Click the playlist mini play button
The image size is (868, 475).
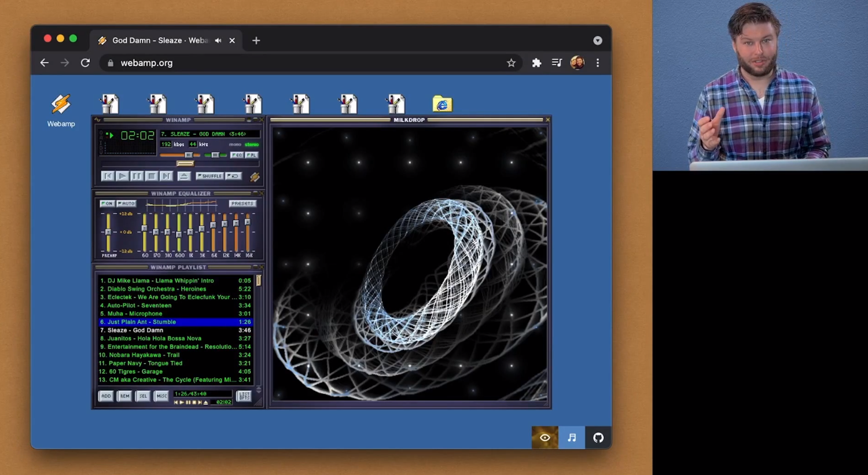(x=182, y=403)
